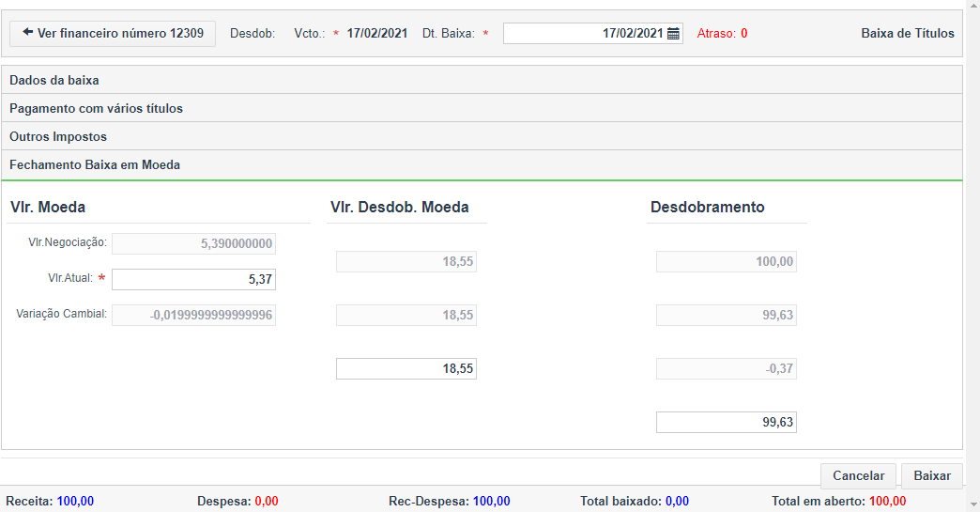Click Receita value 100,00

pos(76,502)
